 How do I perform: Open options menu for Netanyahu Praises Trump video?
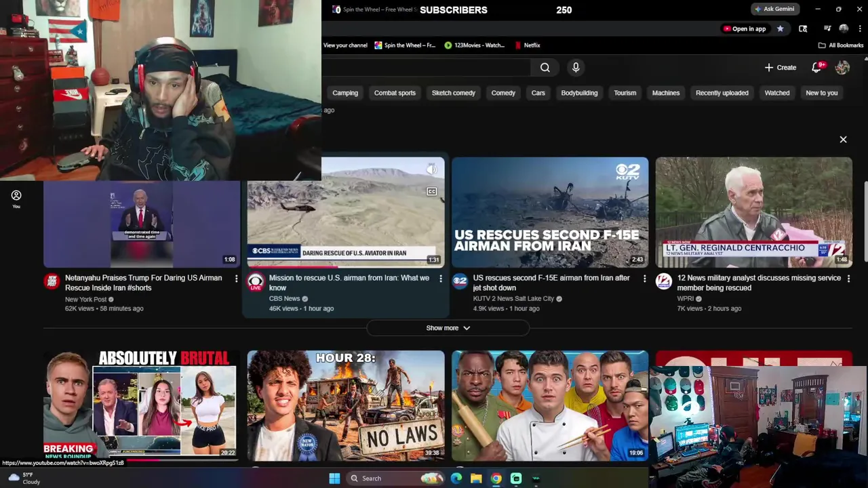tap(236, 279)
